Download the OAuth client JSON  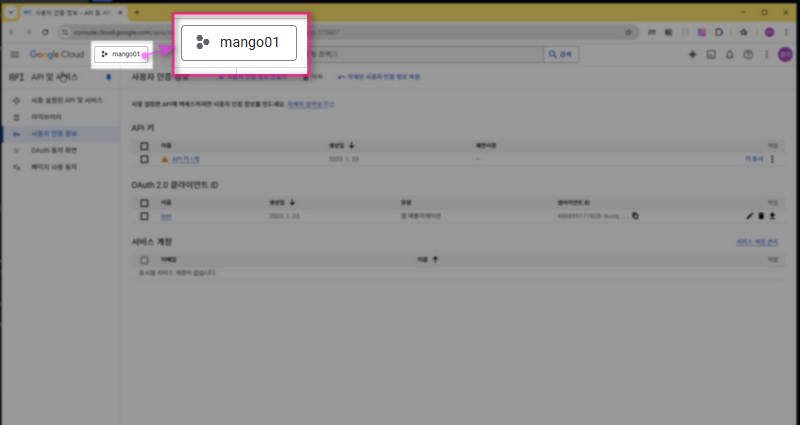pyautogui.click(x=772, y=215)
